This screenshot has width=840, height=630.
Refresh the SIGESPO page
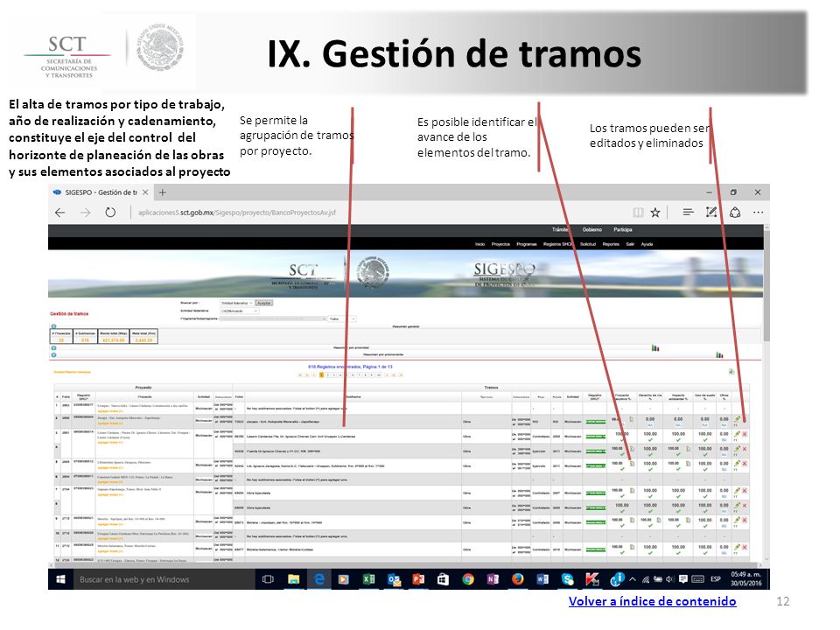(110, 212)
